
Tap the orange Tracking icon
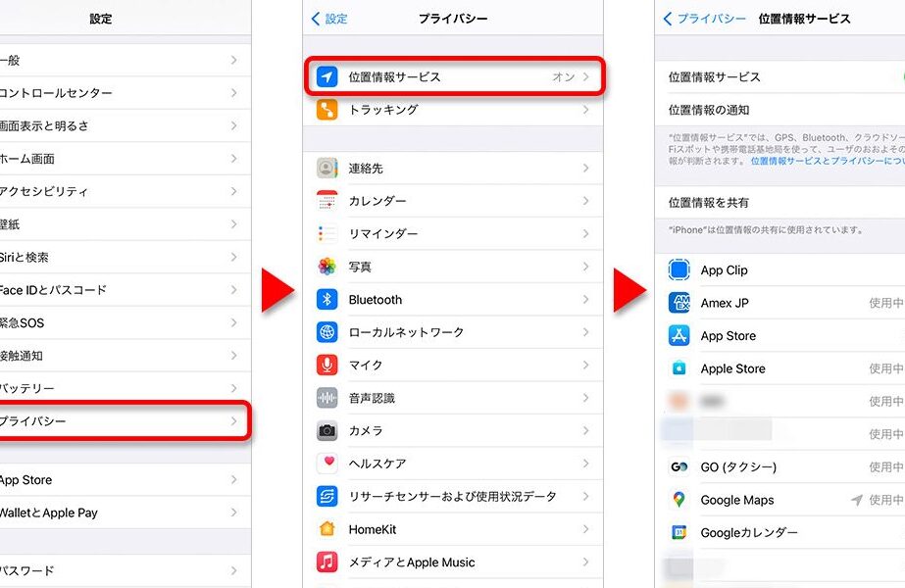pos(327,110)
